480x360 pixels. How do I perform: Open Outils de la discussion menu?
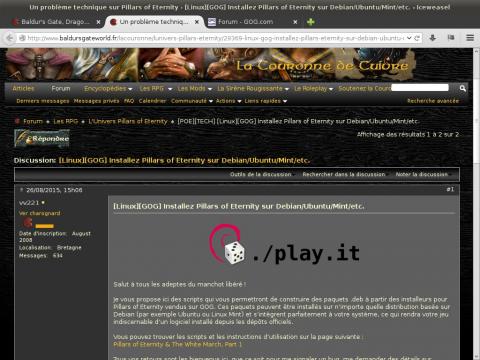point(260,174)
